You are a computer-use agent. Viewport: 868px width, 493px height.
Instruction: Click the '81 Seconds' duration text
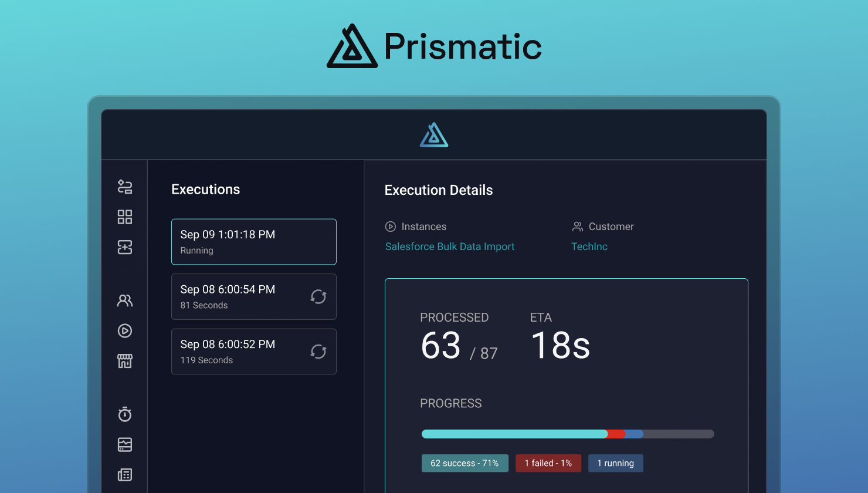coord(204,305)
